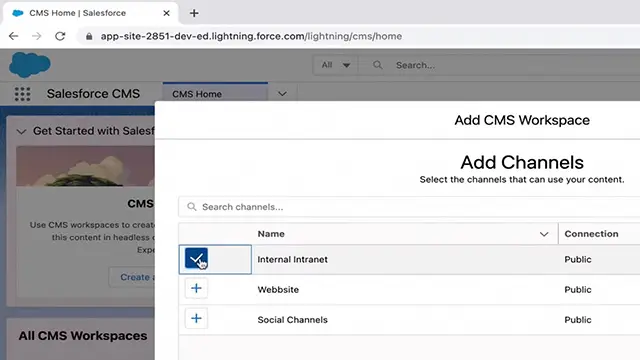Click the All CMS Workspaces heading
This screenshot has height=360, width=640.
coord(83,336)
